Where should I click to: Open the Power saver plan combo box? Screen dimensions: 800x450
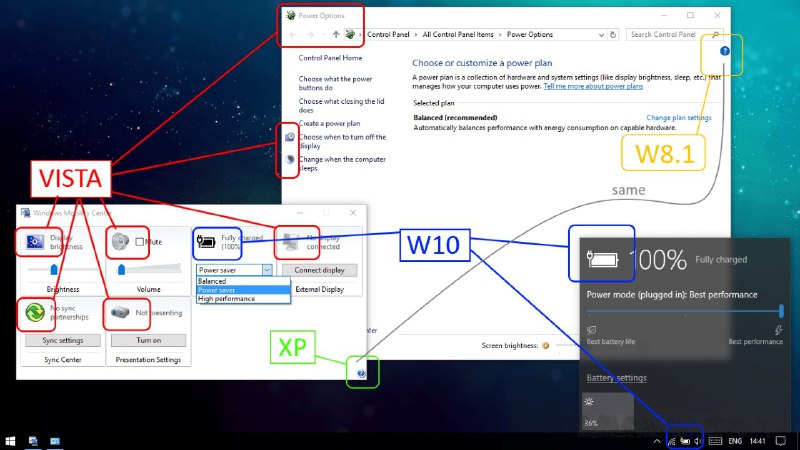click(234, 270)
